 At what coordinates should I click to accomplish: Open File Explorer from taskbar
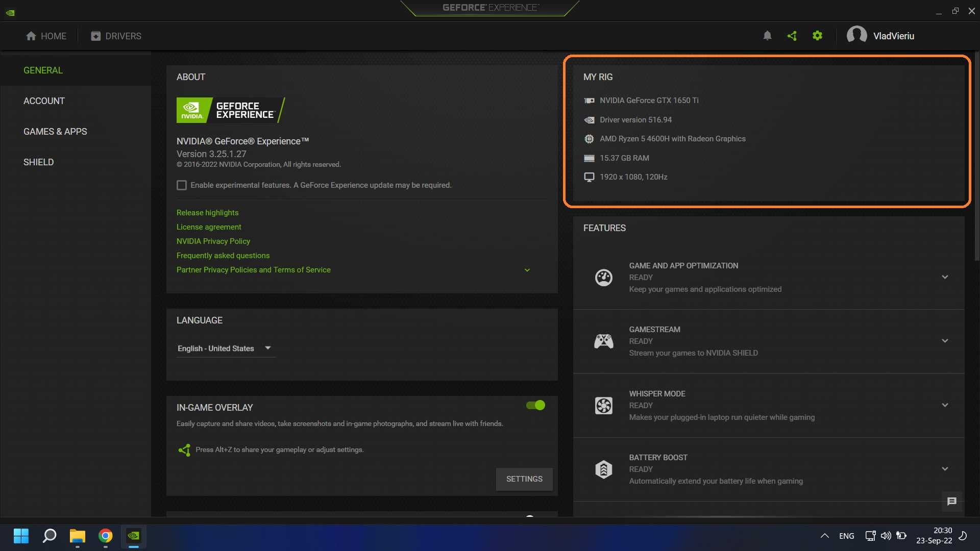point(78,536)
